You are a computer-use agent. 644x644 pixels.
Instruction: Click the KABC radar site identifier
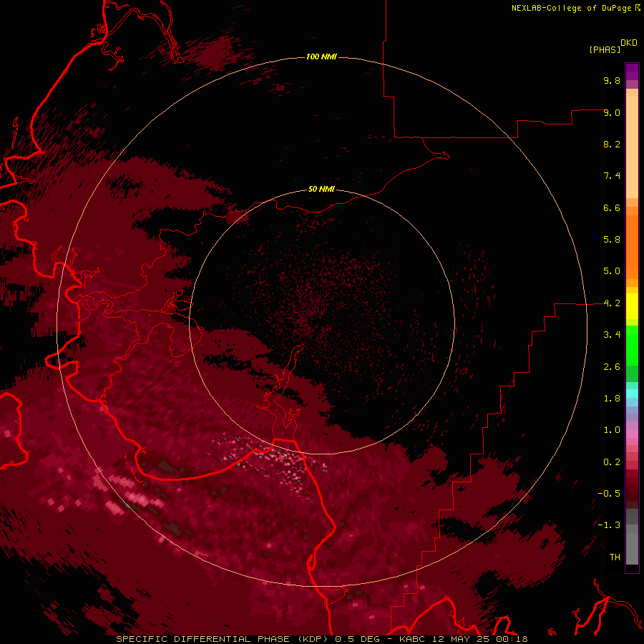(413, 639)
